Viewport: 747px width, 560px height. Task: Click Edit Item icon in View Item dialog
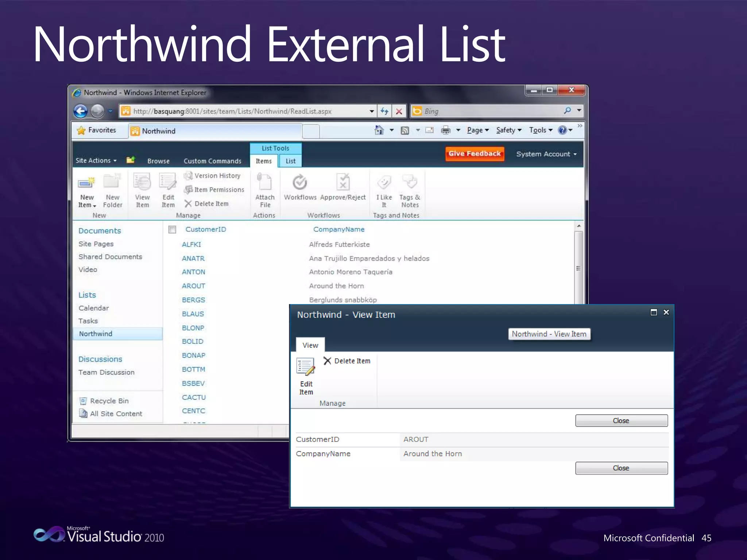click(x=306, y=367)
